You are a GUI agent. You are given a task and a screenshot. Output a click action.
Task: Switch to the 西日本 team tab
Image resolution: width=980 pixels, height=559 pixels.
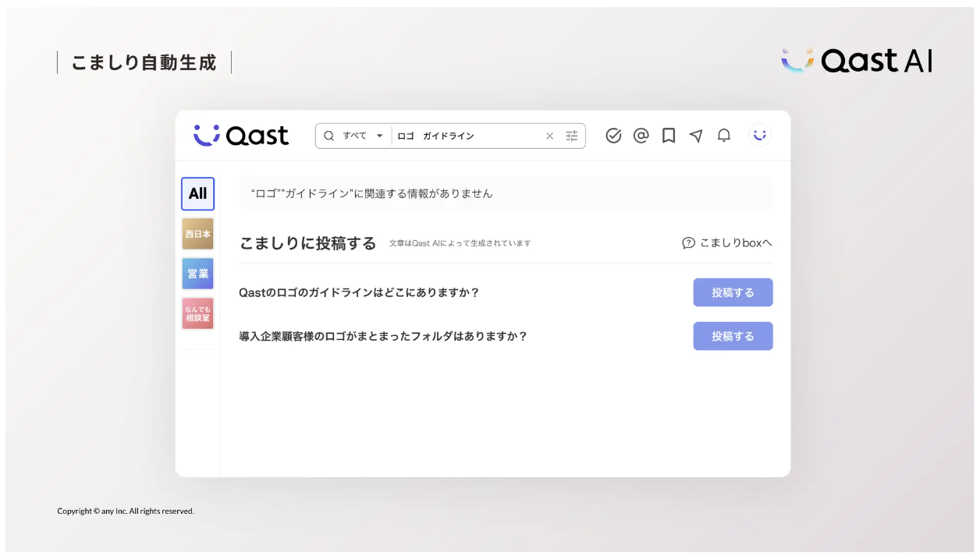coord(197,233)
